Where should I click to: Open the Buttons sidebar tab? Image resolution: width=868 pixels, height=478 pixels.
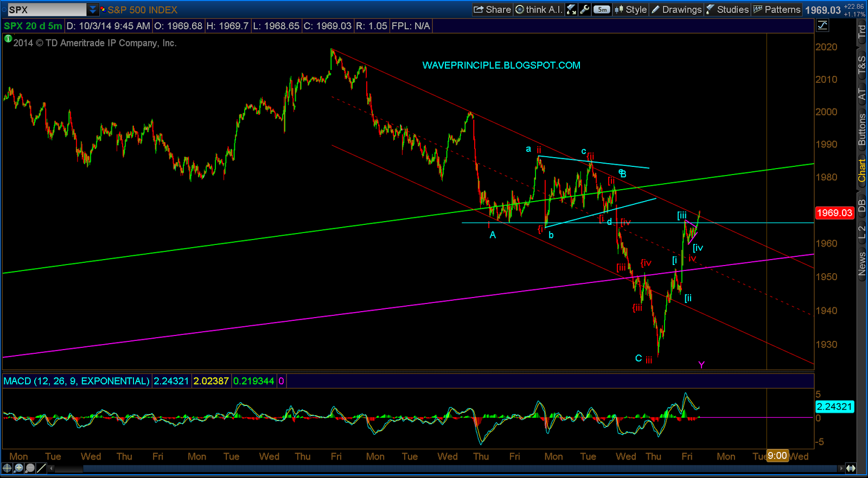[861, 130]
